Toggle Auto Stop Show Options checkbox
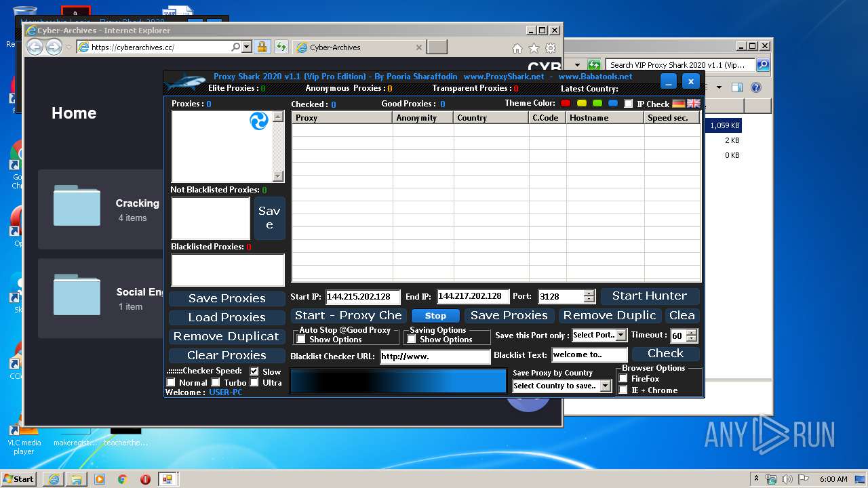This screenshot has width=868, height=488. click(x=301, y=339)
